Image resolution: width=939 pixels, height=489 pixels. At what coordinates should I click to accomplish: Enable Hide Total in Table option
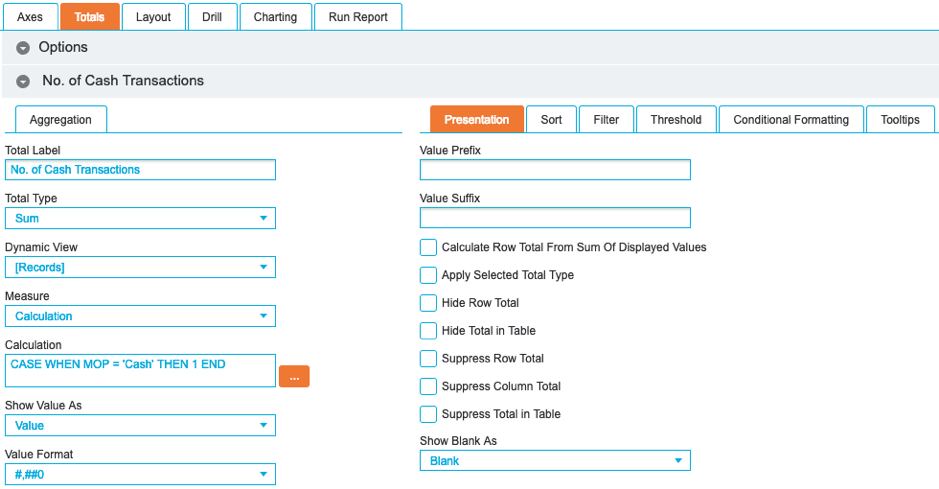[x=428, y=331]
